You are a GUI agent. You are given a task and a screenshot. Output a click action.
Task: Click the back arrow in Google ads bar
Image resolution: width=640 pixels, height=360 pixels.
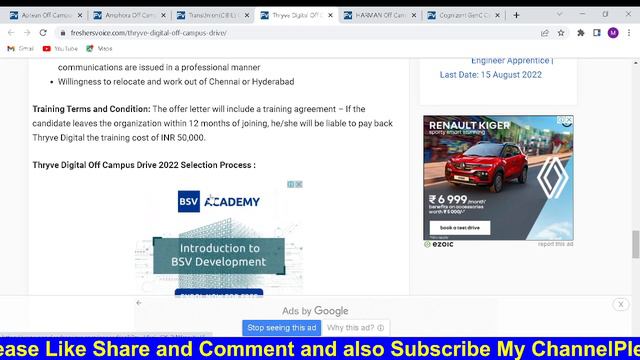(139, 303)
